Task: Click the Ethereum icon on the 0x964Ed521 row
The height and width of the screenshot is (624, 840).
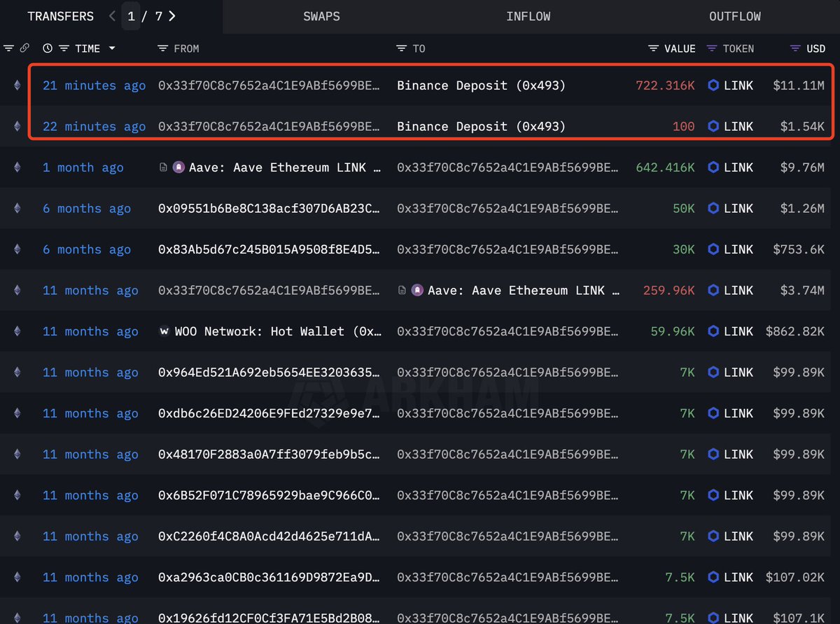Action: coord(17,373)
